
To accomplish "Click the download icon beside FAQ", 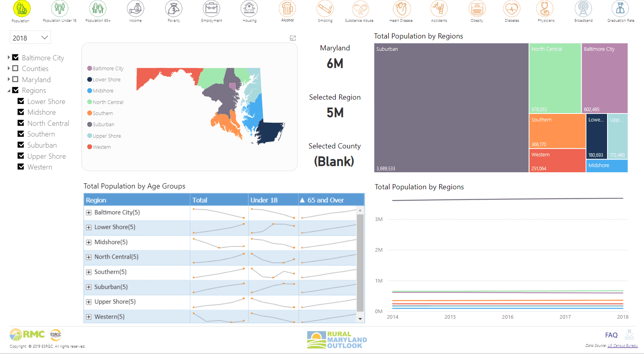I will tap(629, 334).
